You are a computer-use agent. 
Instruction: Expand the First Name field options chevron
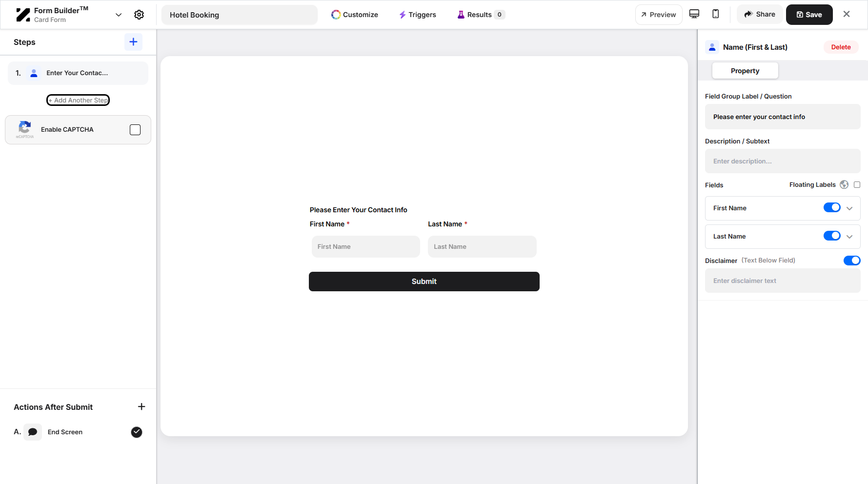tap(849, 208)
